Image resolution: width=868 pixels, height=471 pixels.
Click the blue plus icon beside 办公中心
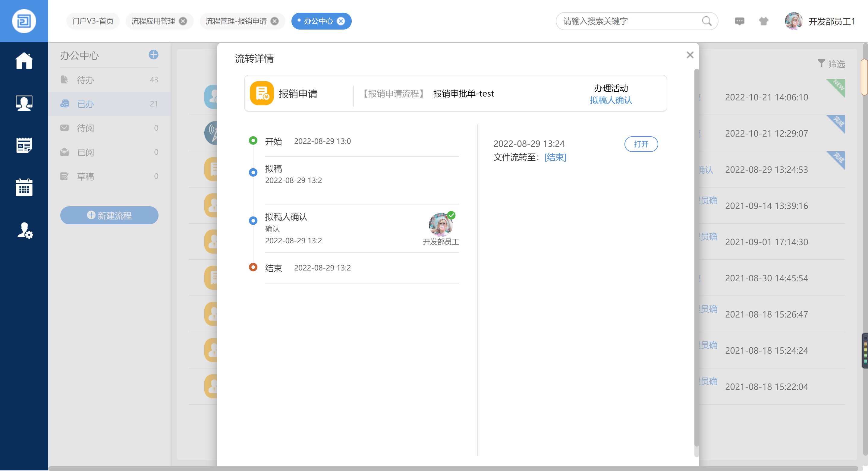click(x=153, y=55)
